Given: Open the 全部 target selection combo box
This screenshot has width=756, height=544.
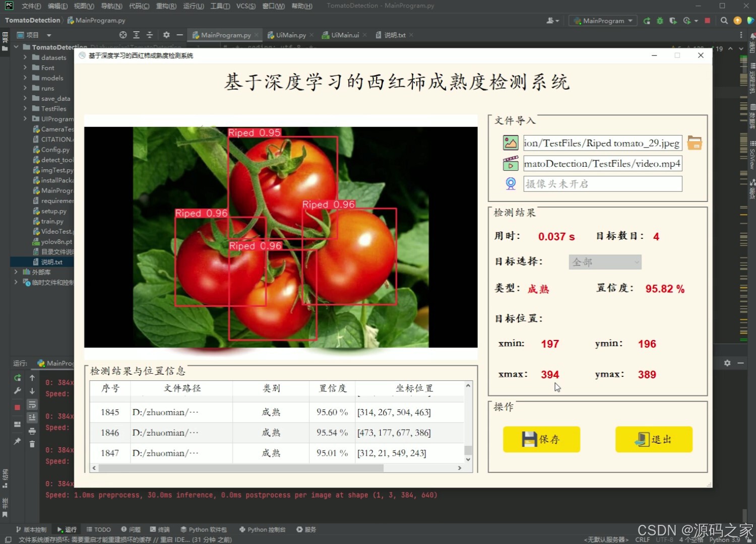Looking at the screenshot, I should tap(604, 262).
